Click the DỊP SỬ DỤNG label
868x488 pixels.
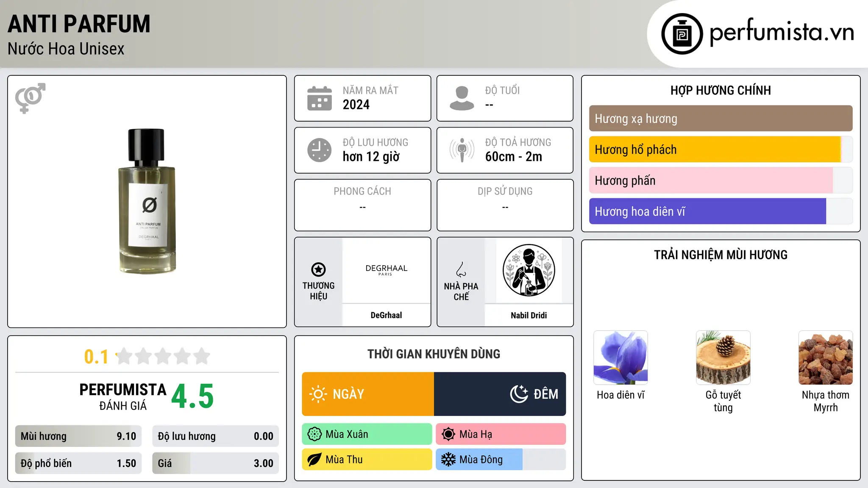click(x=505, y=191)
